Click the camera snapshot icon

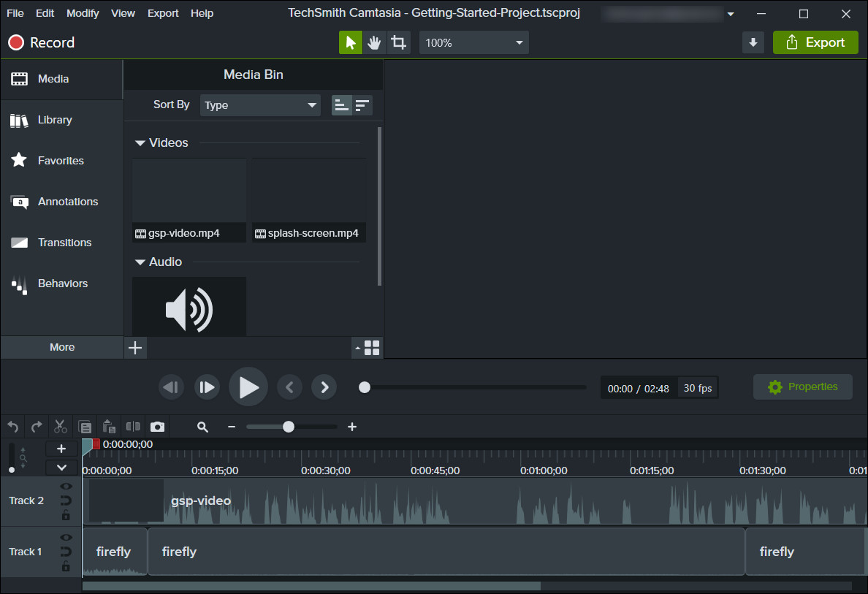pyautogui.click(x=157, y=427)
